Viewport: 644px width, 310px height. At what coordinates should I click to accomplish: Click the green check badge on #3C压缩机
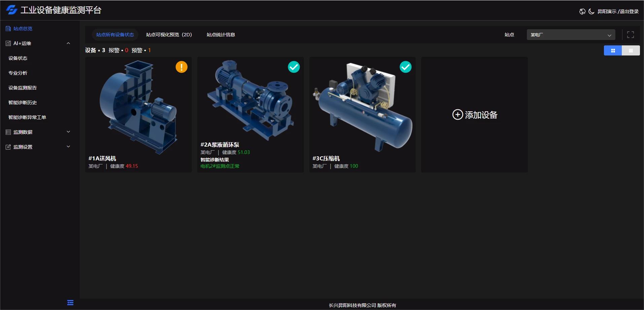click(405, 67)
